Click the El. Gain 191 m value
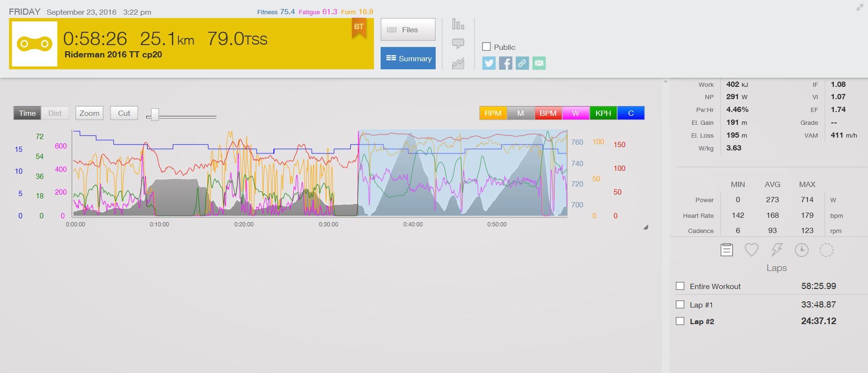The width and height of the screenshot is (868, 373). click(737, 122)
